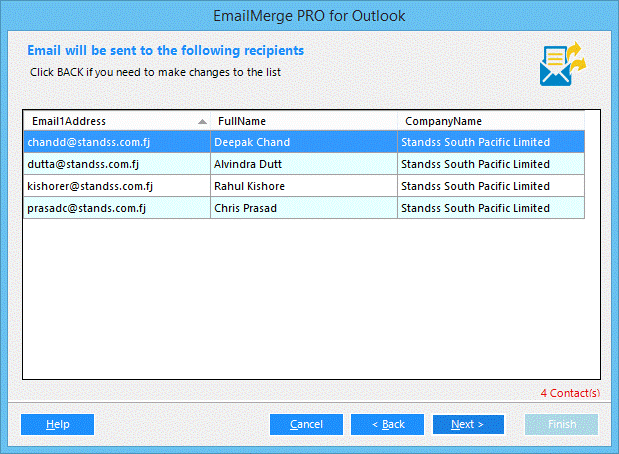619x454 pixels.
Task: Proceed with the Next > button
Action: click(468, 424)
